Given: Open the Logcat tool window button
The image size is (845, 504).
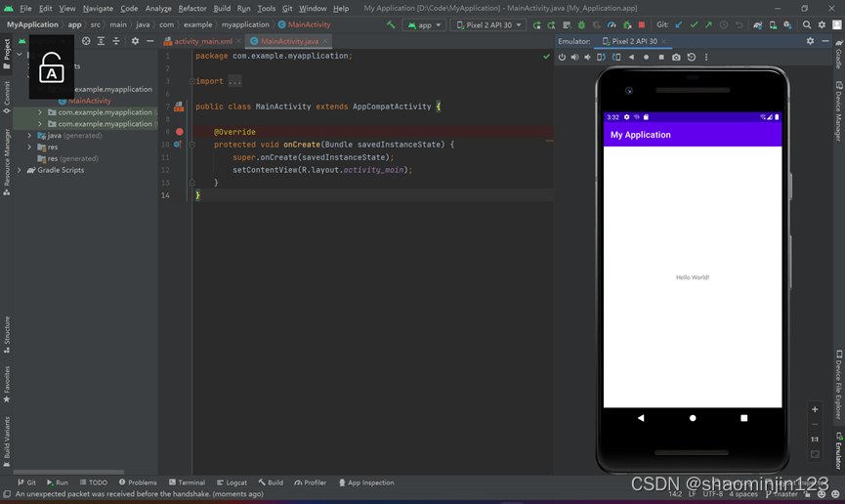Looking at the screenshot, I should coord(232,483).
